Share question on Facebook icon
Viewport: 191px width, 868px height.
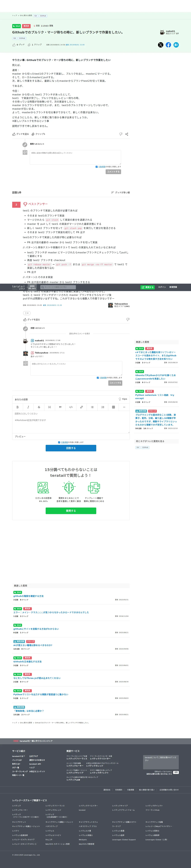(168, 45)
